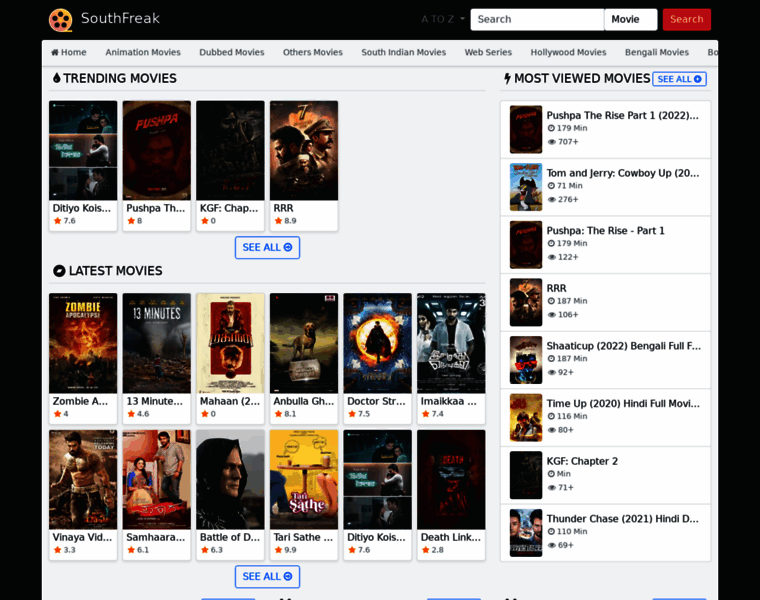Click the star rating under Zombie A...
The image size is (760, 600).
click(x=61, y=414)
